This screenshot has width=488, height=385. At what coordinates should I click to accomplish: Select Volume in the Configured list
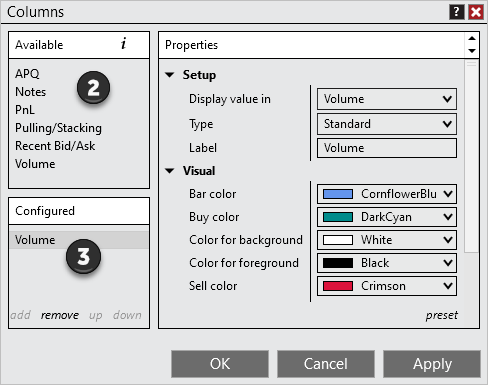coord(79,240)
